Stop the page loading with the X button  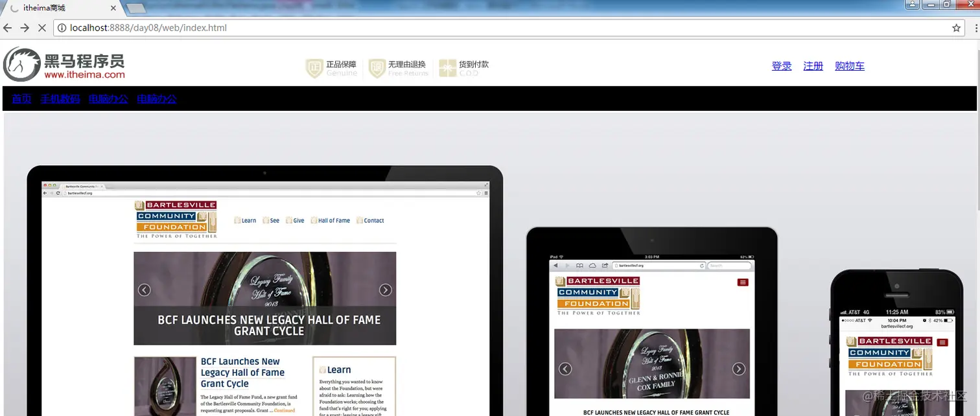41,28
